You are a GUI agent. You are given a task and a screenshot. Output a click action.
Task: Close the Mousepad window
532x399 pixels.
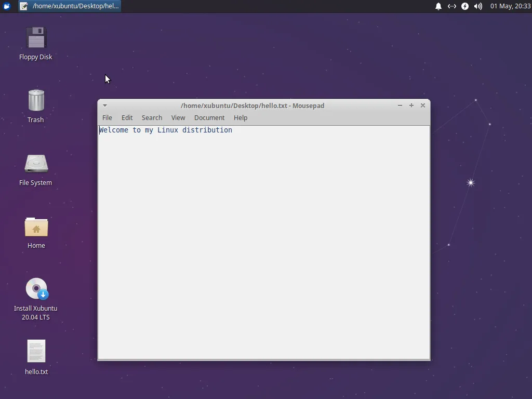coord(423,105)
